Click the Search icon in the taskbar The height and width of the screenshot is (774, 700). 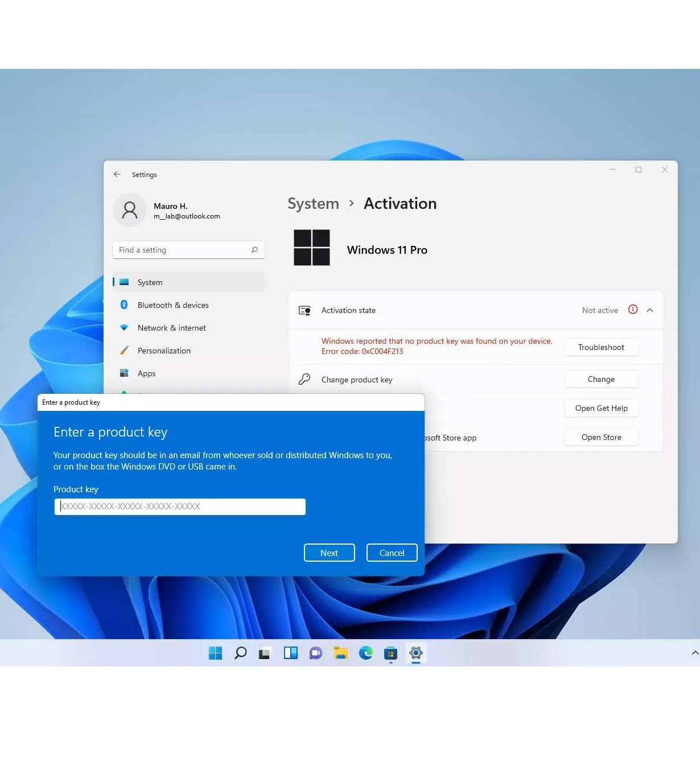(240, 653)
